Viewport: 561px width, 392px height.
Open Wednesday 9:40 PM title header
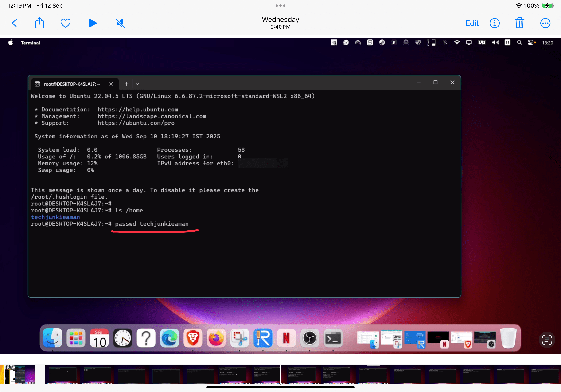point(280,23)
